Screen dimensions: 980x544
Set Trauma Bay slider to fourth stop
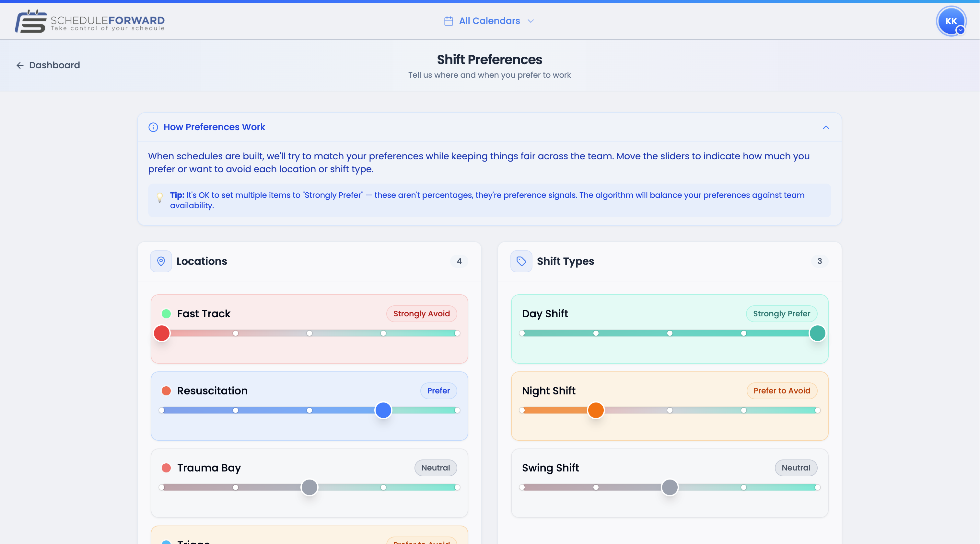[x=383, y=487]
